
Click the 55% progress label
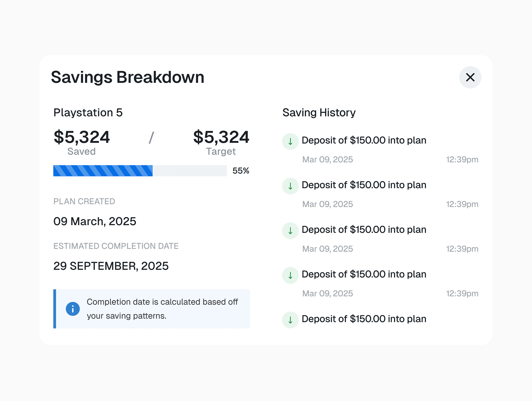[240, 171]
